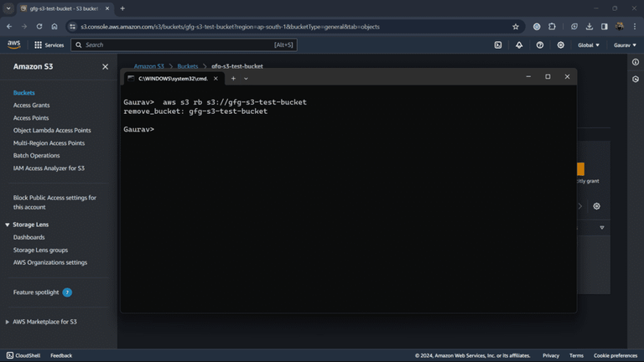Select the cmd.exe terminal tab
The height and width of the screenshot is (362, 644).
173,79
